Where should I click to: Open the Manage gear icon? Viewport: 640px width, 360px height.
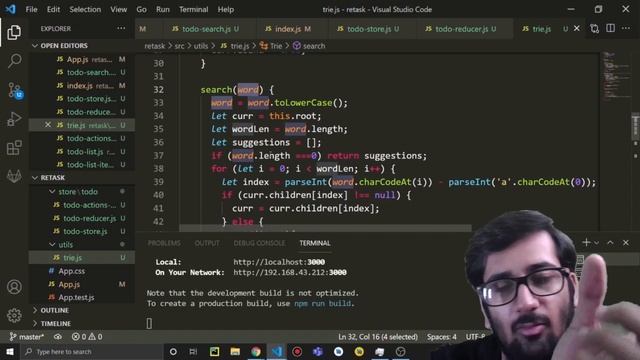click(x=14, y=315)
